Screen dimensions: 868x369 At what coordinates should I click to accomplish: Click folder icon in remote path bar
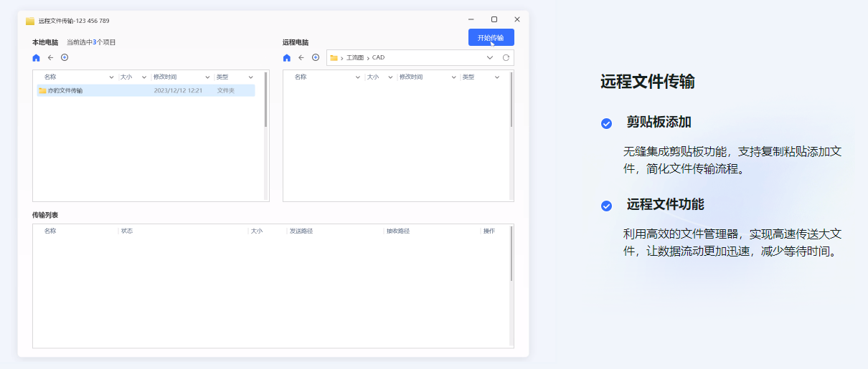click(x=334, y=57)
